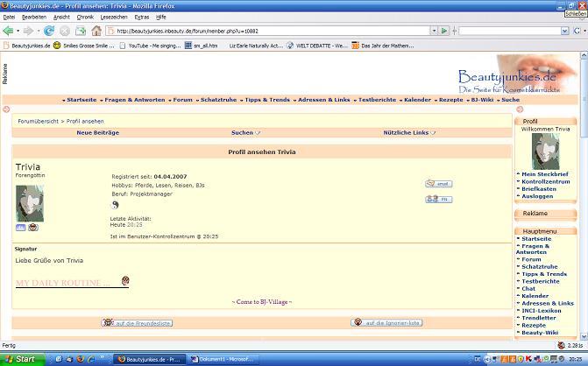588x366 pixels.
Task: Open Testberichte in the top navigation bar
Action: [x=378, y=100]
